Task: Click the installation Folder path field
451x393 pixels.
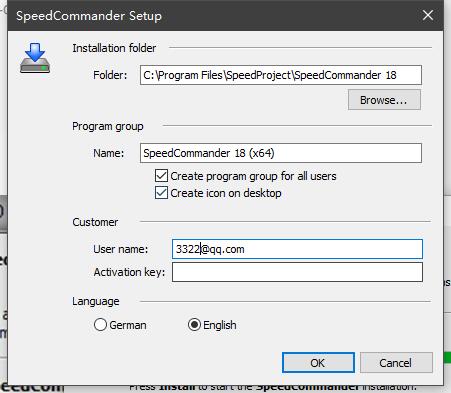Action: 281,75
